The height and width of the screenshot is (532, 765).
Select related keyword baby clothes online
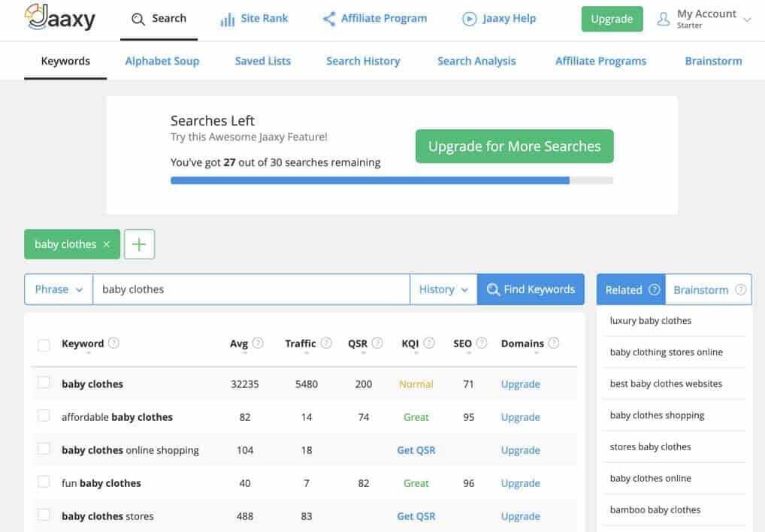click(x=650, y=479)
